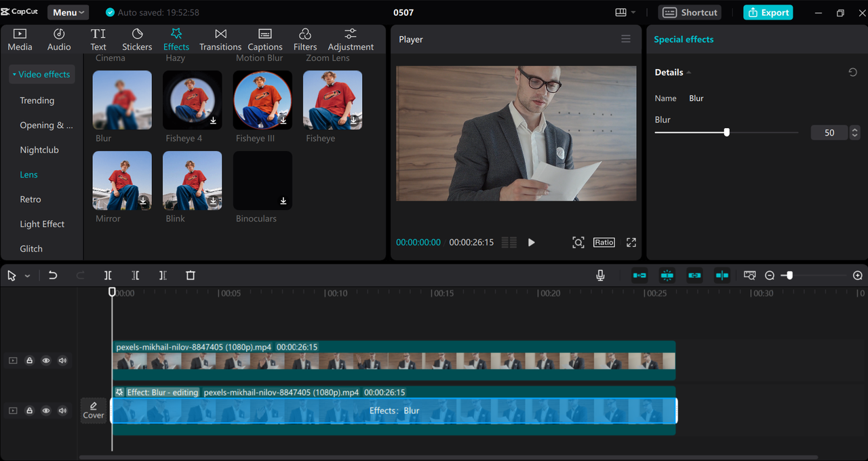
Task: Start voiceover recording with microphone icon
Action: pos(600,275)
